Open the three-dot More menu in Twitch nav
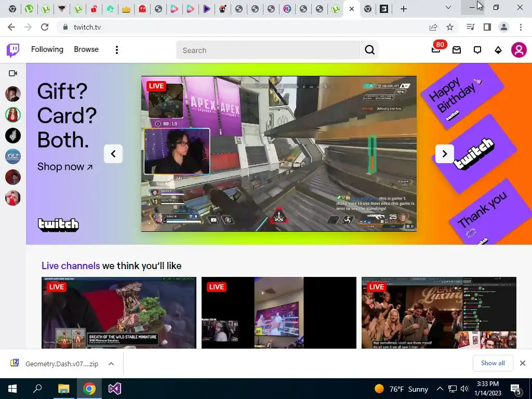 click(117, 50)
